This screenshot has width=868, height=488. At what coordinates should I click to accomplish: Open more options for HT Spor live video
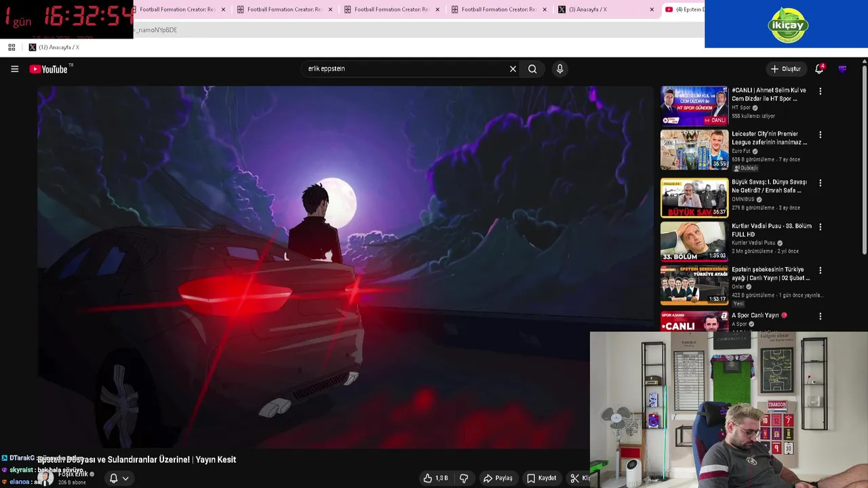(820, 91)
